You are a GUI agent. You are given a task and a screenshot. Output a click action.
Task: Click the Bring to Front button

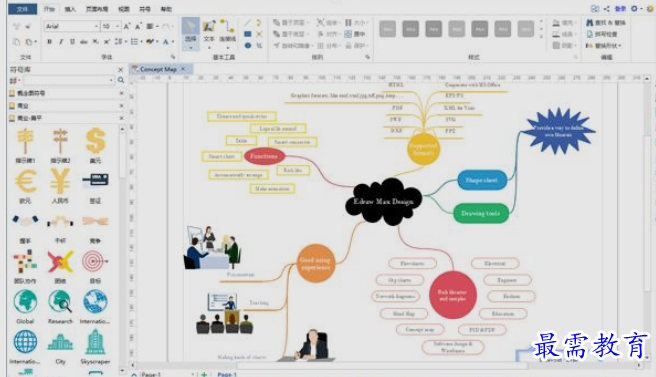click(291, 23)
